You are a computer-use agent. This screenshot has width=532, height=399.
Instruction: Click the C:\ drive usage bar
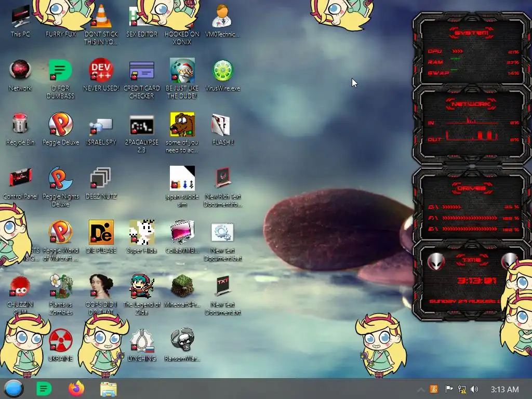coord(451,207)
